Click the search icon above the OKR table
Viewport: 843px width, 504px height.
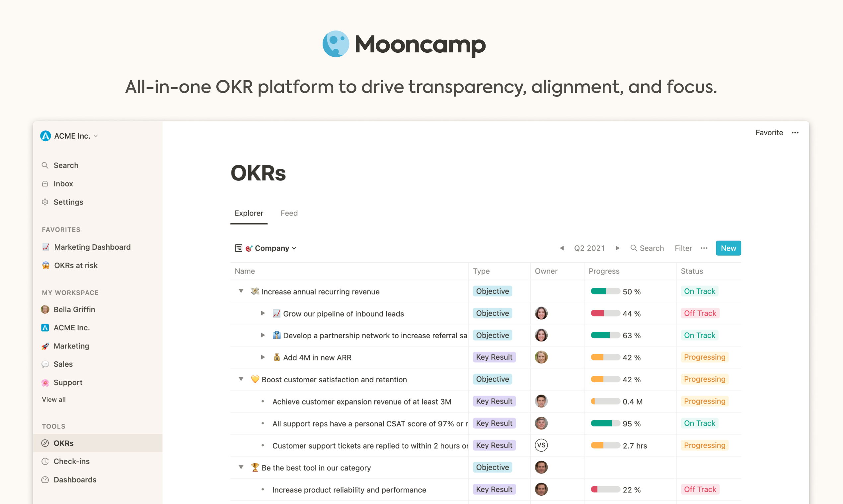[634, 248]
